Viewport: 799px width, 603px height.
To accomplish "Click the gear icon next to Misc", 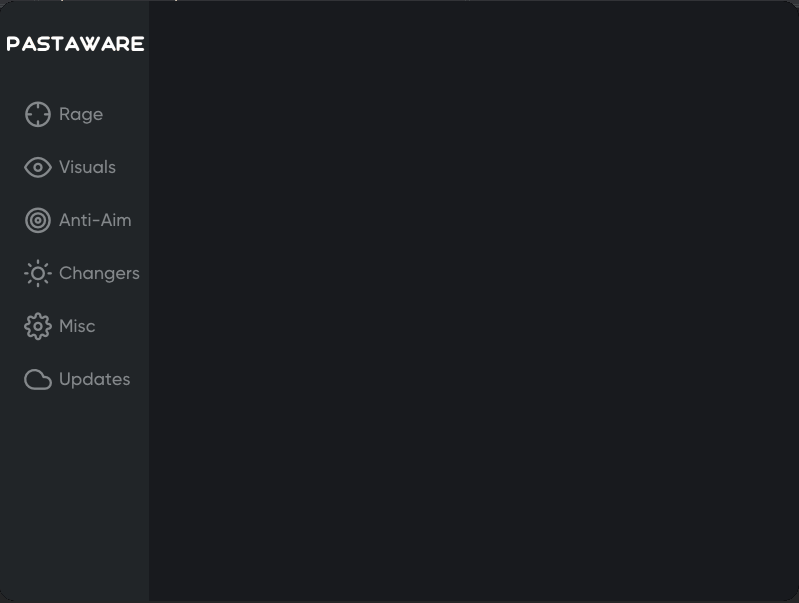I will 37,326.
